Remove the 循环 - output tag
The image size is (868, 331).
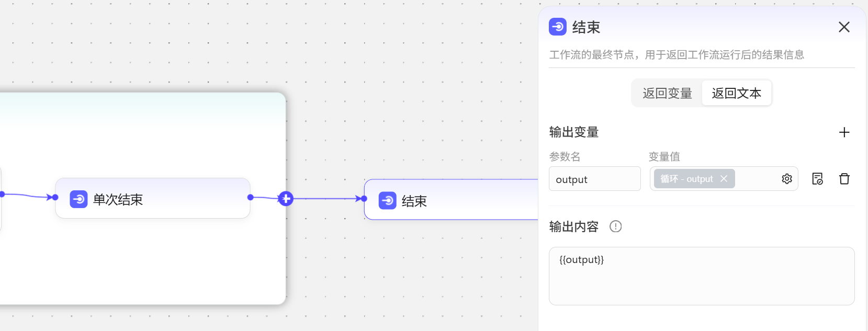click(724, 179)
